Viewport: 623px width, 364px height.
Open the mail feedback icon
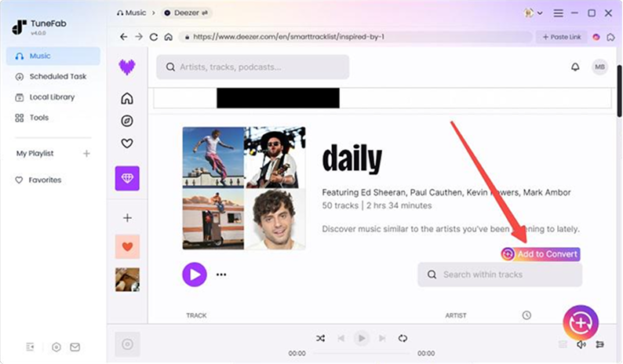[x=75, y=347]
